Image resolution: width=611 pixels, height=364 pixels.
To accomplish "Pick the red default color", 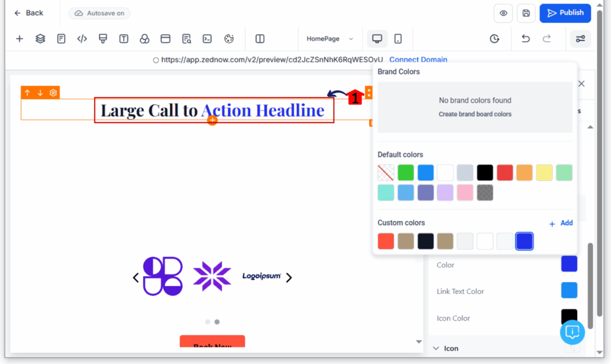I will pyautogui.click(x=505, y=172).
